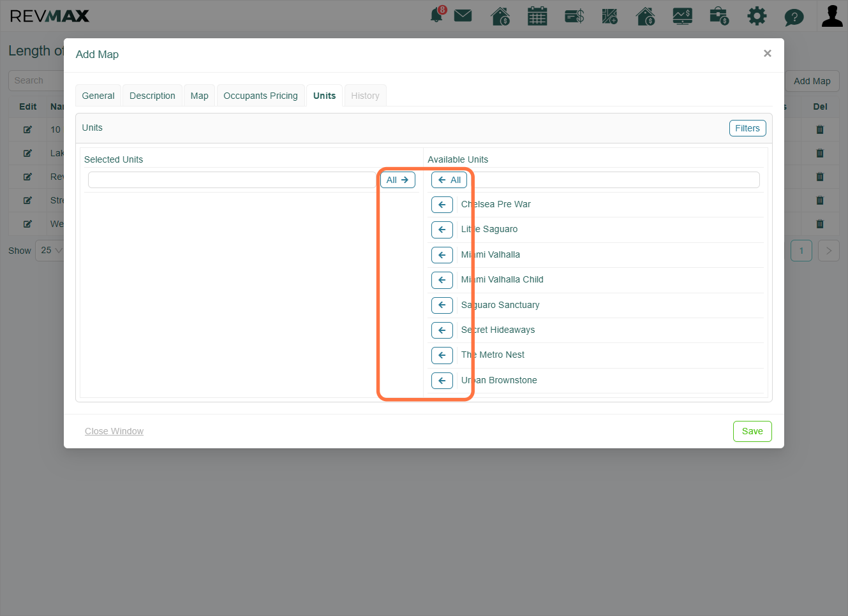
Task: Click the briefcase dollar icon
Action: [719, 16]
